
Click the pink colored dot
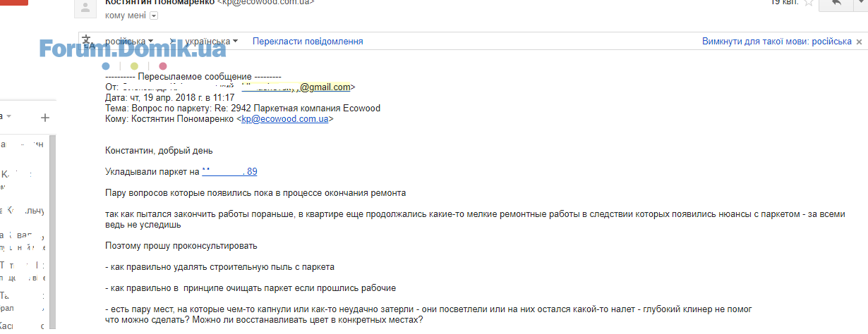(163, 66)
